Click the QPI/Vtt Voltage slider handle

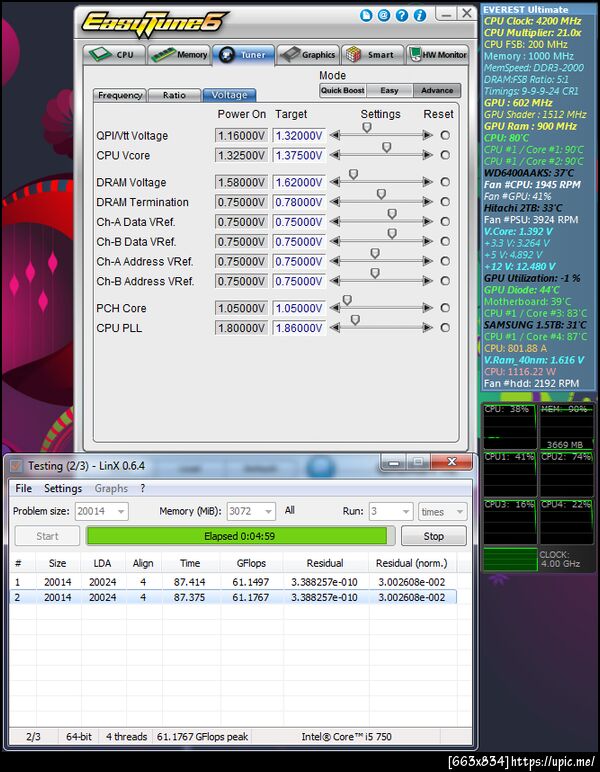pos(367,128)
